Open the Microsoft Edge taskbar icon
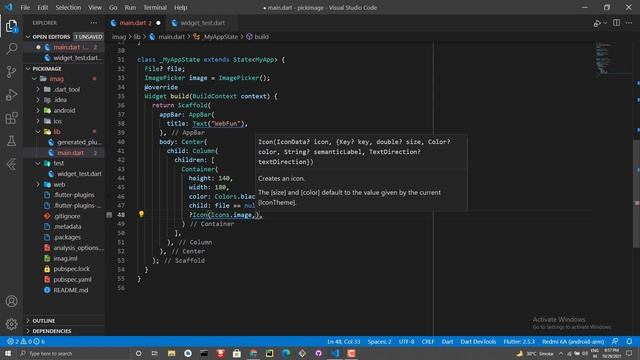The height and width of the screenshot is (360, 640). [286, 353]
